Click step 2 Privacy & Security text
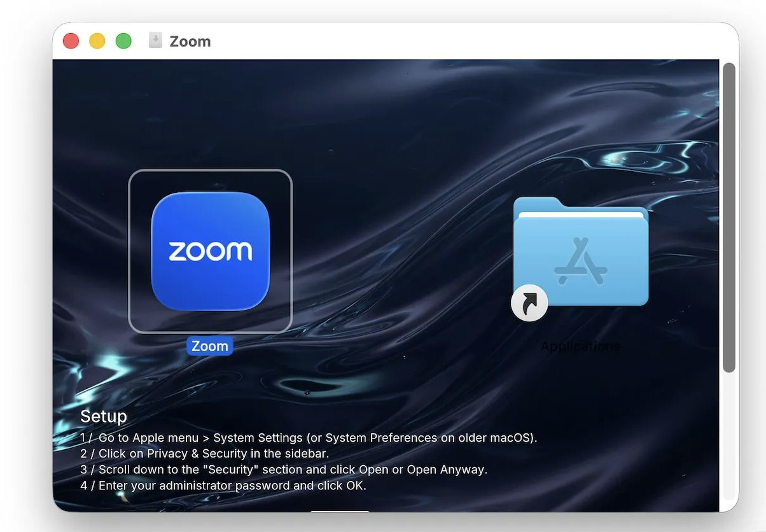The image size is (766, 532). click(x=204, y=454)
